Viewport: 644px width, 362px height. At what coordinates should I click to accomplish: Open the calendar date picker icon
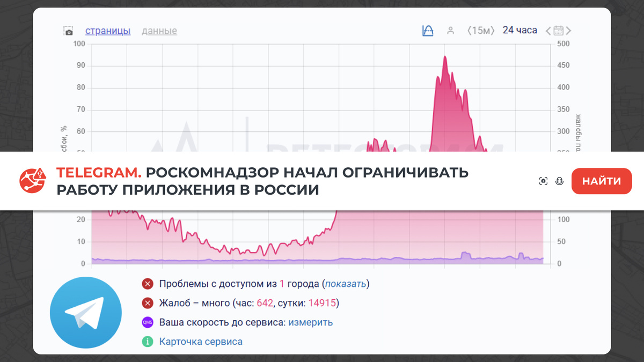coord(559,31)
